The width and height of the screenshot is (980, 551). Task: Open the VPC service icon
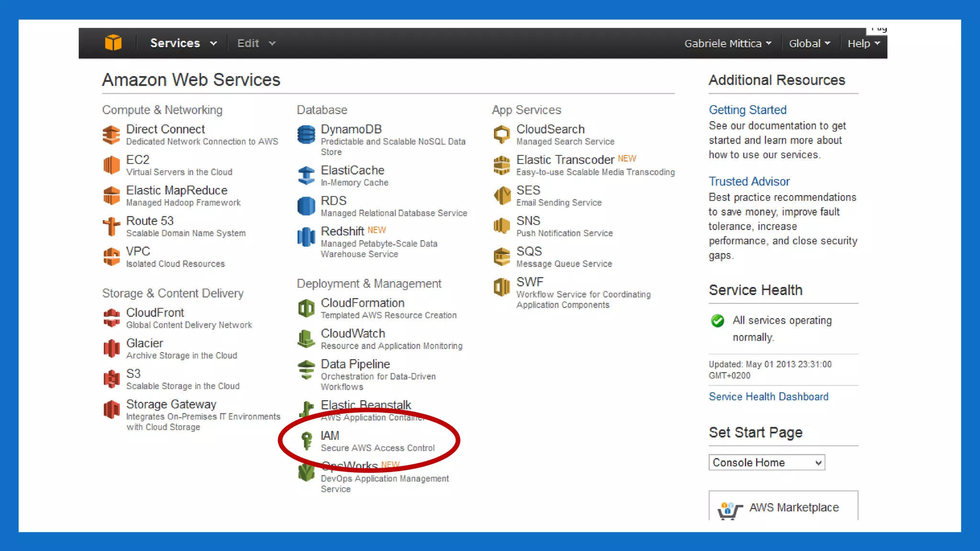(111, 257)
